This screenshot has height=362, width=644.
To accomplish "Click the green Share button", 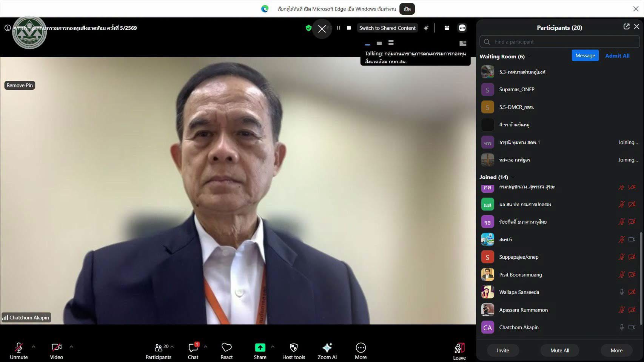I will tap(260, 351).
